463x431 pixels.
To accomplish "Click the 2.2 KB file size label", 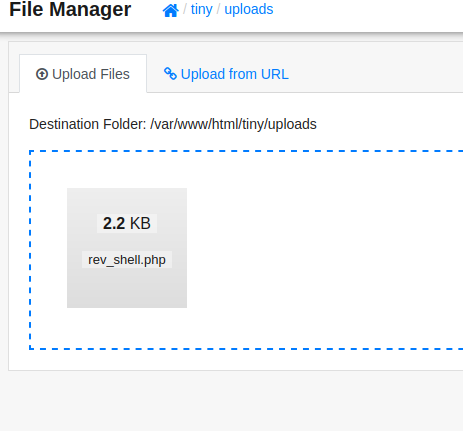I will pyautogui.click(x=127, y=223).
